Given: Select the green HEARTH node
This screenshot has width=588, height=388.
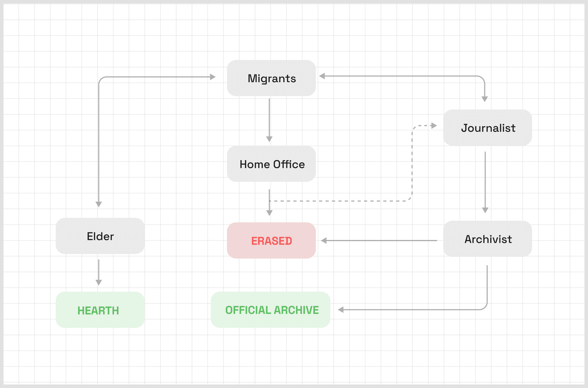Looking at the screenshot, I should pyautogui.click(x=100, y=310).
